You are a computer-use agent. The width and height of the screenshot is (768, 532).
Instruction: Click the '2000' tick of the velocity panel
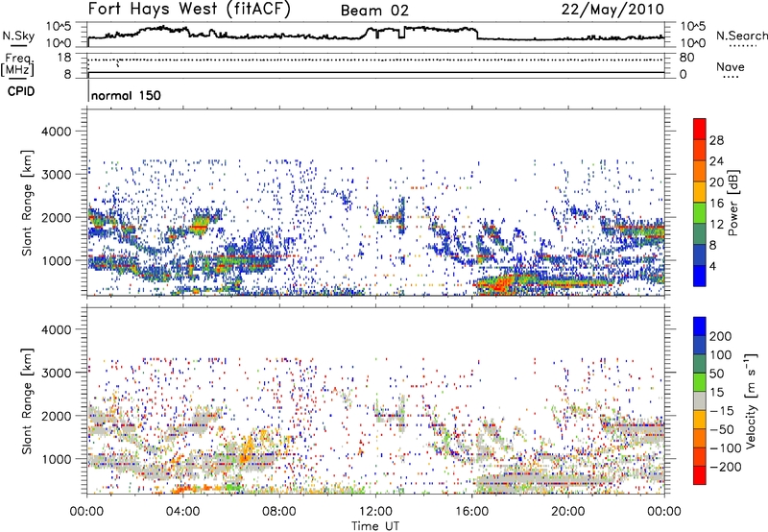56,416
